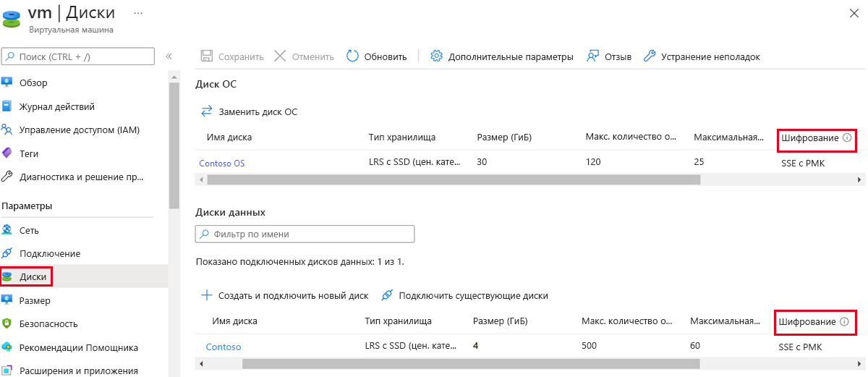Screen dimensions: 868x377
Task: Click the Отзыв feedback icon
Action: pyautogui.click(x=593, y=56)
